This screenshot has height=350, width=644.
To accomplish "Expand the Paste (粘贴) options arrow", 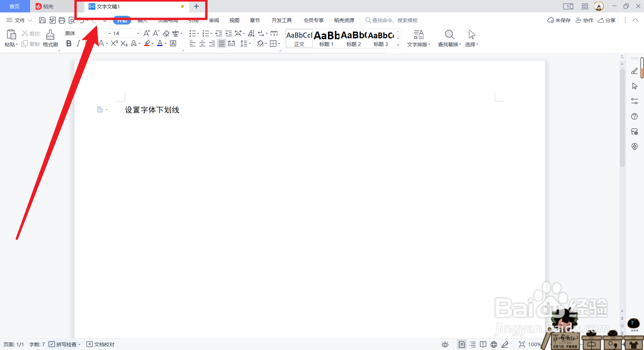I will tap(17, 44).
